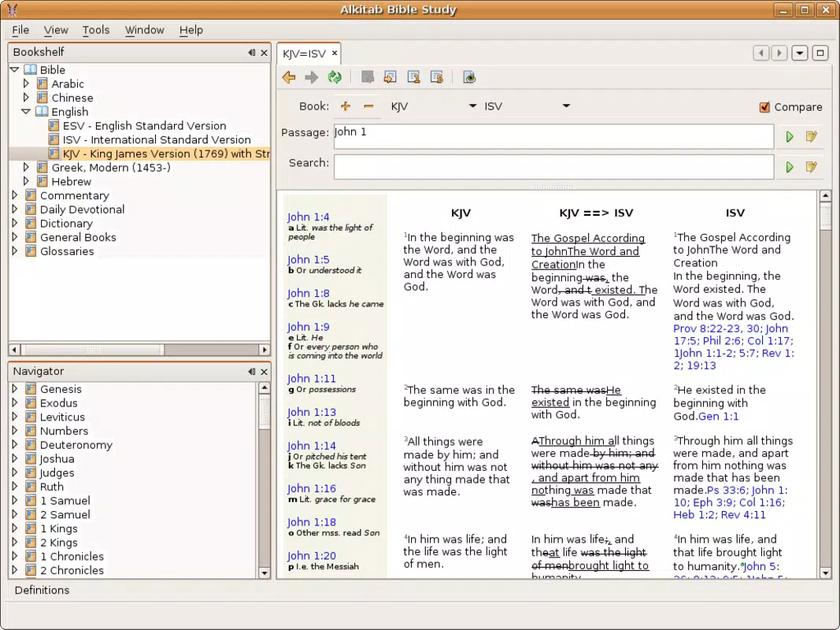
Task: Expand the Greek, Modern node
Action: click(26, 167)
